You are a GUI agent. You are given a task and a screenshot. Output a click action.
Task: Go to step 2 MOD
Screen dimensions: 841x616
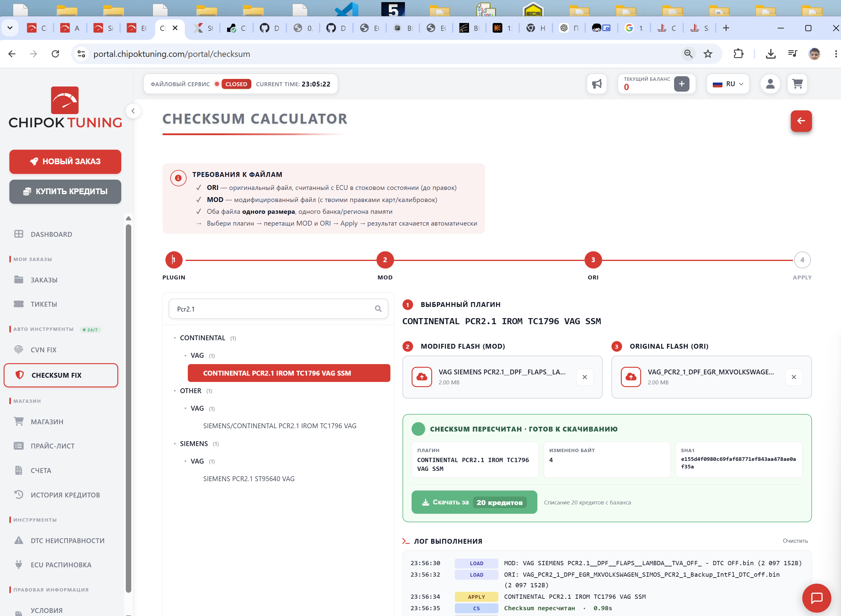click(385, 260)
